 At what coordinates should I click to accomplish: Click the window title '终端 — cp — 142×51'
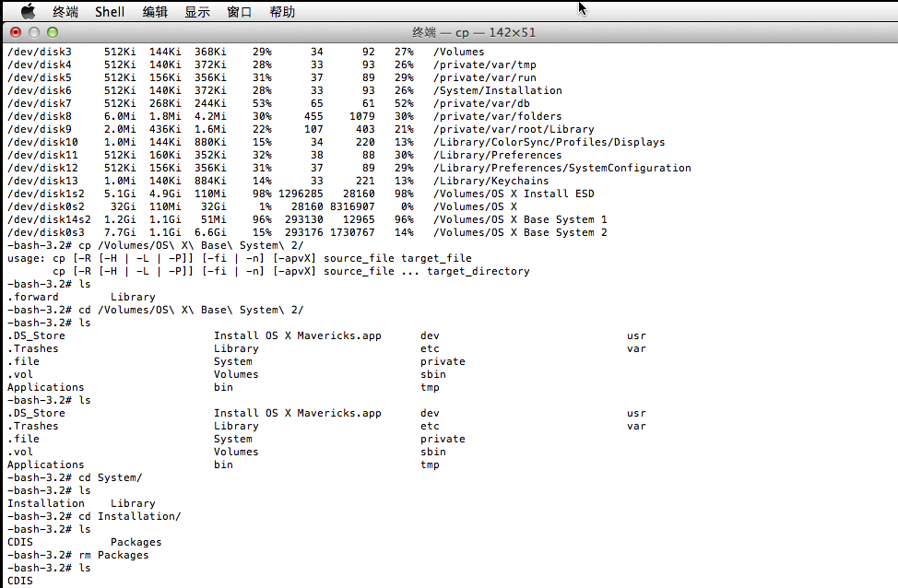(x=474, y=32)
